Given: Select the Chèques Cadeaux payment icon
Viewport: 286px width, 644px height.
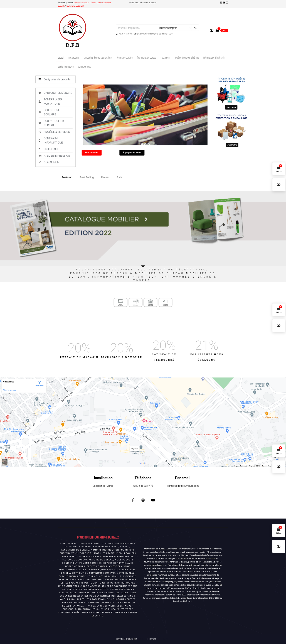Looking at the screenshot, I should (x=165, y=302).
